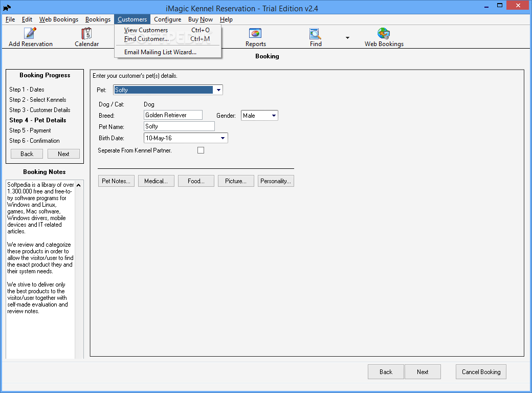This screenshot has height=393, width=532.
Task: Choose Find Customer... menu entry
Action: pos(168,39)
